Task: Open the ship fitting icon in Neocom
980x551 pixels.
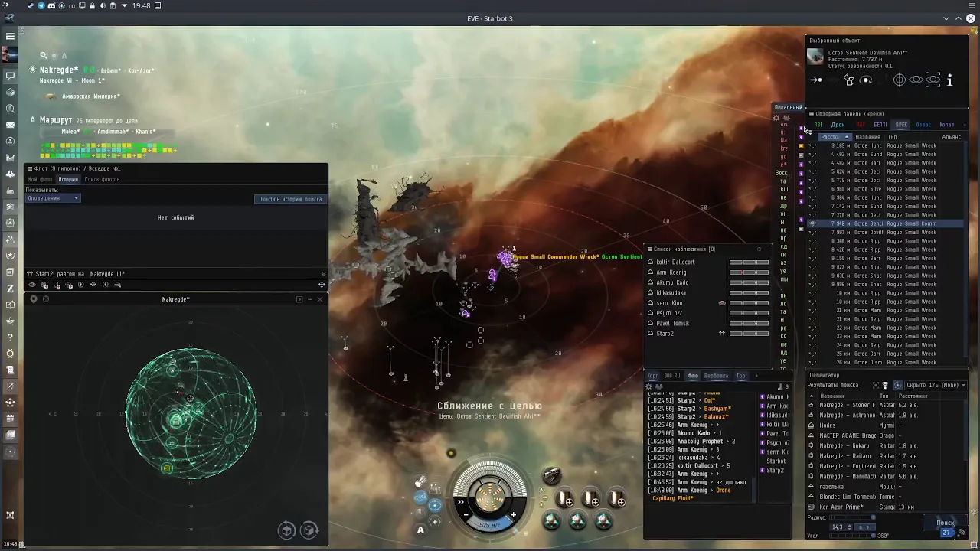Action: [10, 174]
